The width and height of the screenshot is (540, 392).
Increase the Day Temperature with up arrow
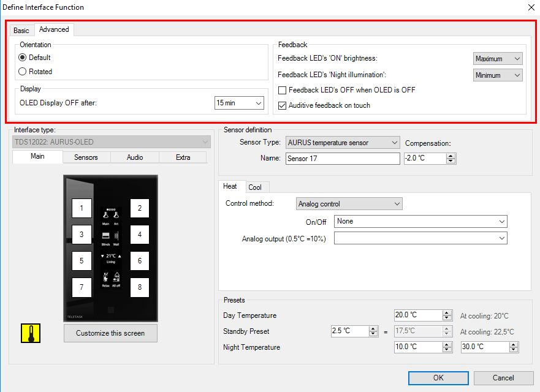[447, 312]
